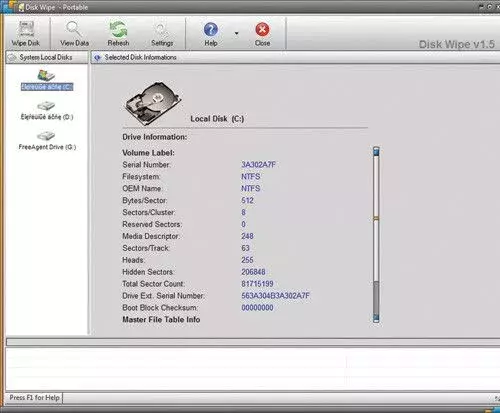Click the Heads value 255
500x413 pixels.
(247, 260)
